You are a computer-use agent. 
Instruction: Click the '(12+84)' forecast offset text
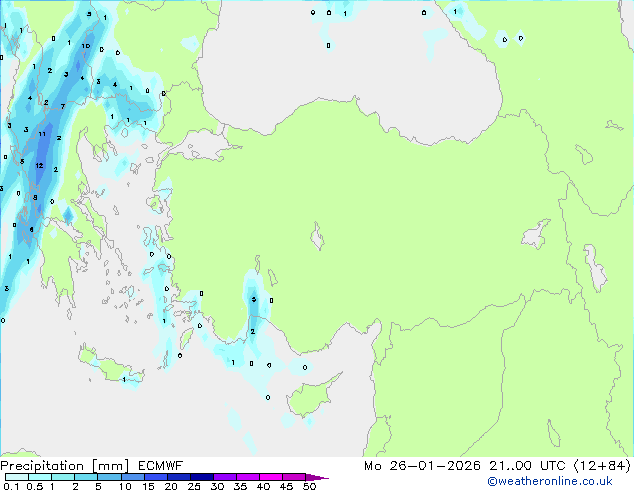602,466
